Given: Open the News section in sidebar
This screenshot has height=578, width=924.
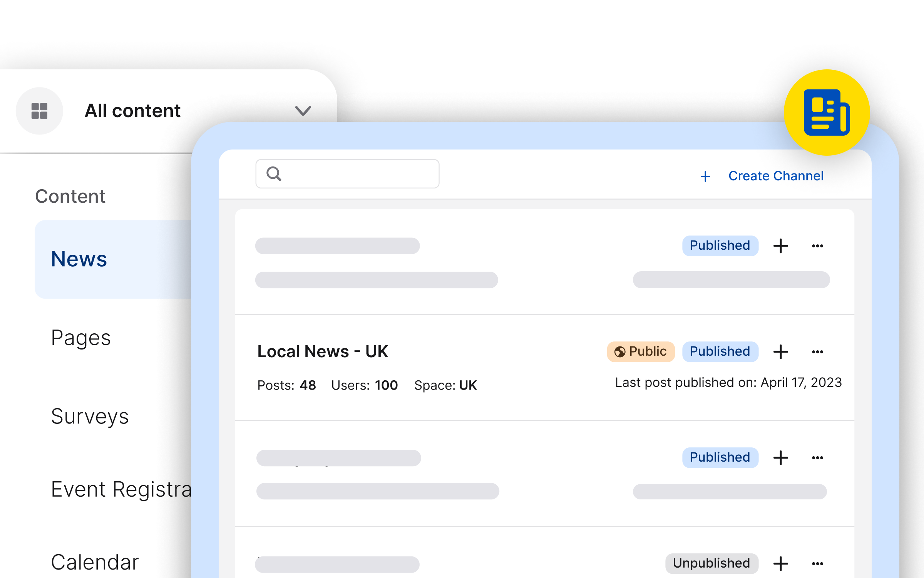Looking at the screenshot, I should coord(113,259).
